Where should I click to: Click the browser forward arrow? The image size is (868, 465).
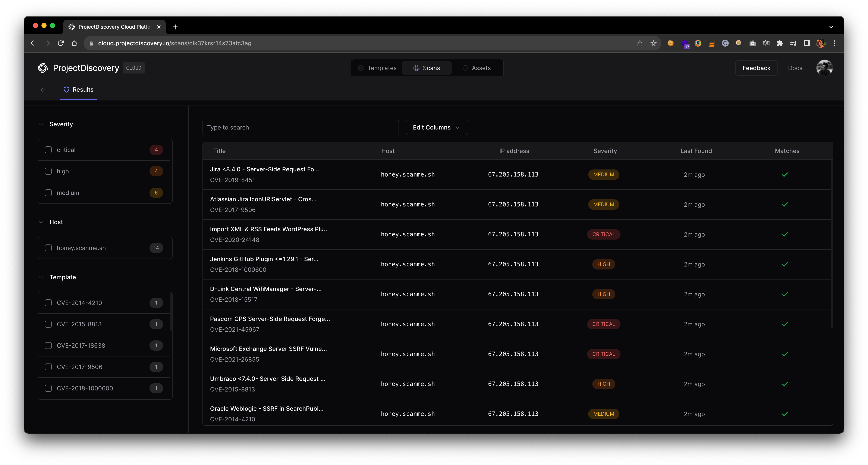[47, 43]
